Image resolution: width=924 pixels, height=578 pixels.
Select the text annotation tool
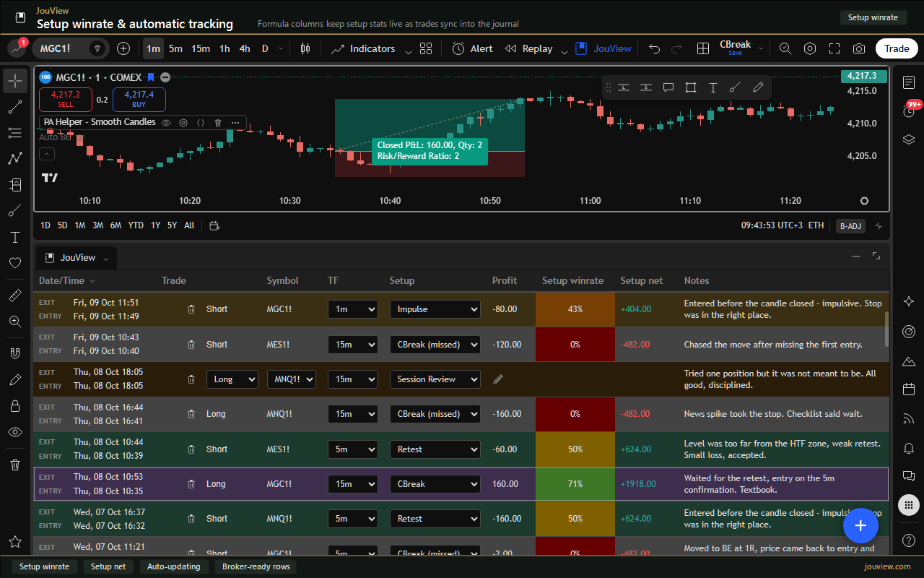(15, 237)
